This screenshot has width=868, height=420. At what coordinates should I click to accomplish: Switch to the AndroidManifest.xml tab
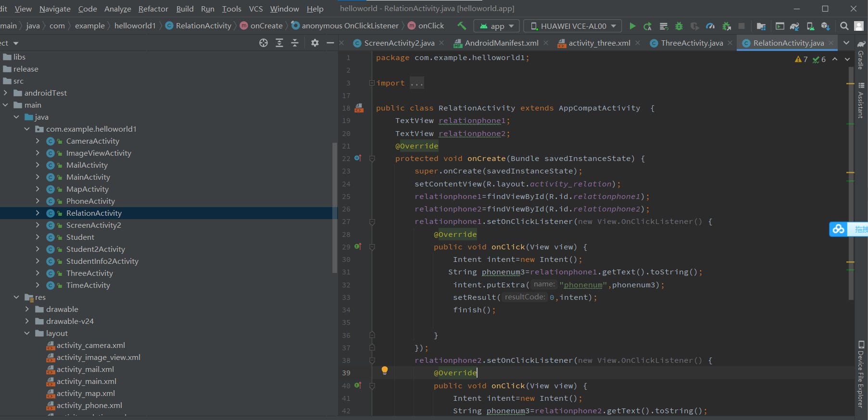coord(501,43)
